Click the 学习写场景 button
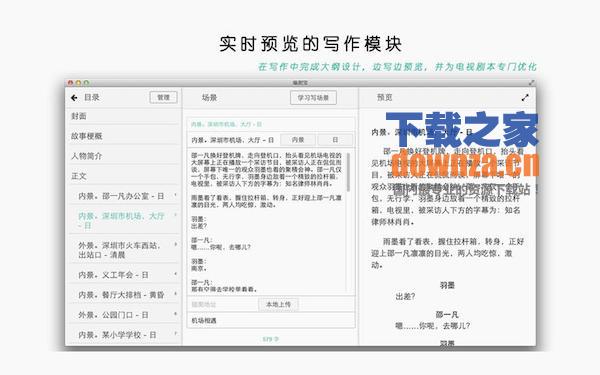Screen dimensions: 600x375 pos(313,98)
